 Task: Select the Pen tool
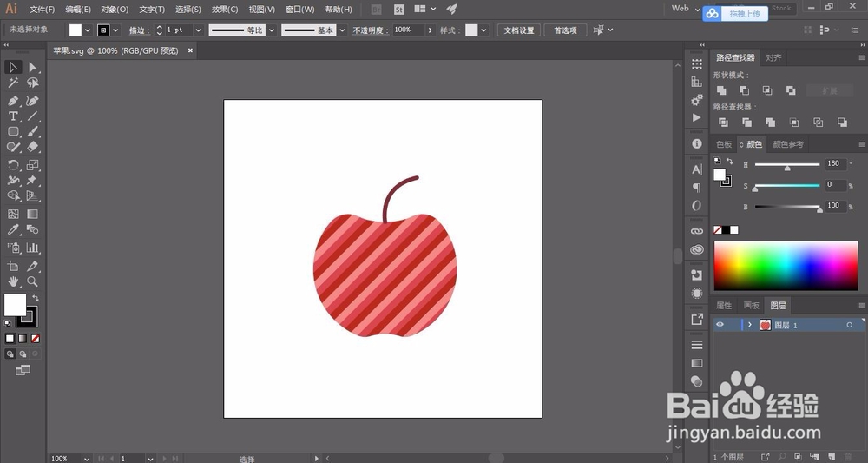(13, 101)
